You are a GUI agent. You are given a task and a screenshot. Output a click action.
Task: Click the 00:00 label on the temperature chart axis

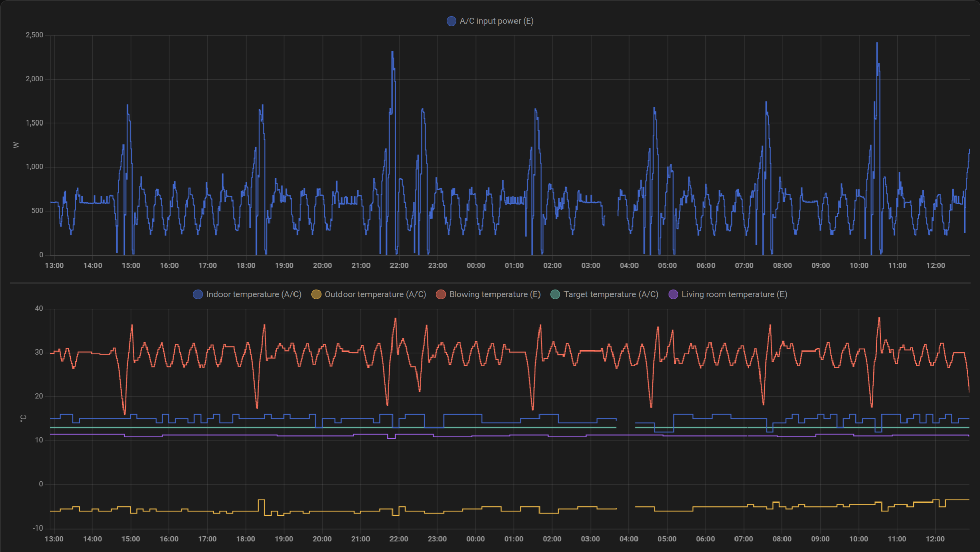pyautogui.click(x=475, y=539)
